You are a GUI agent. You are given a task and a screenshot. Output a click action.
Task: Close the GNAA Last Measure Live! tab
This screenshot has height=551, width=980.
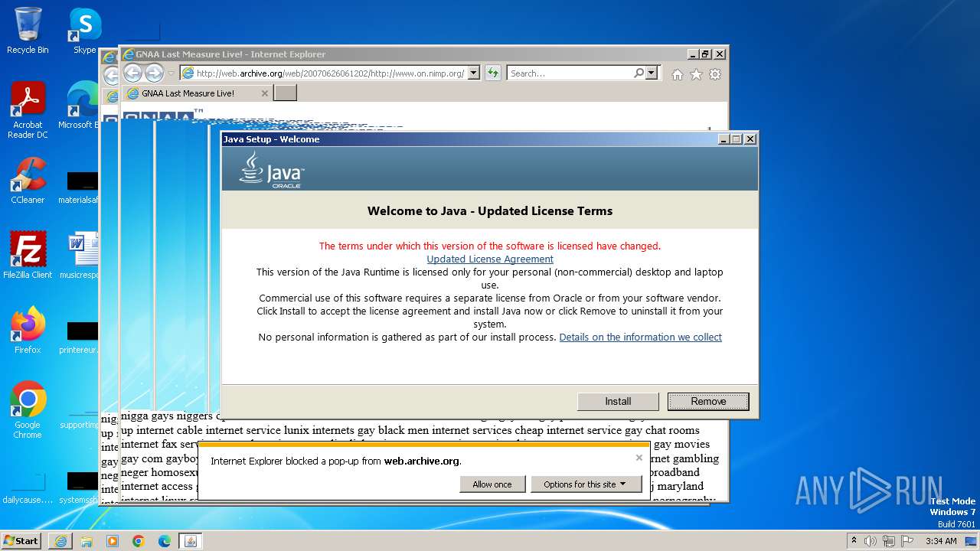pyautogui.click(x=265, y=93)
